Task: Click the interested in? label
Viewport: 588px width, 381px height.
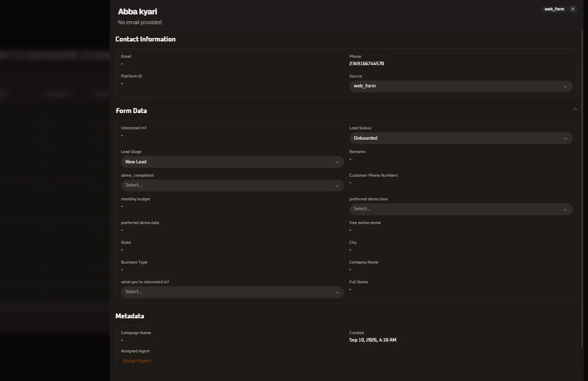Action: pyautogui.click(x=133, y=128)
